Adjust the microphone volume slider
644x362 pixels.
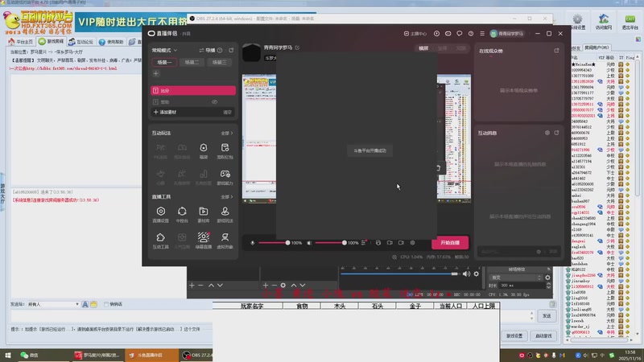273,243
